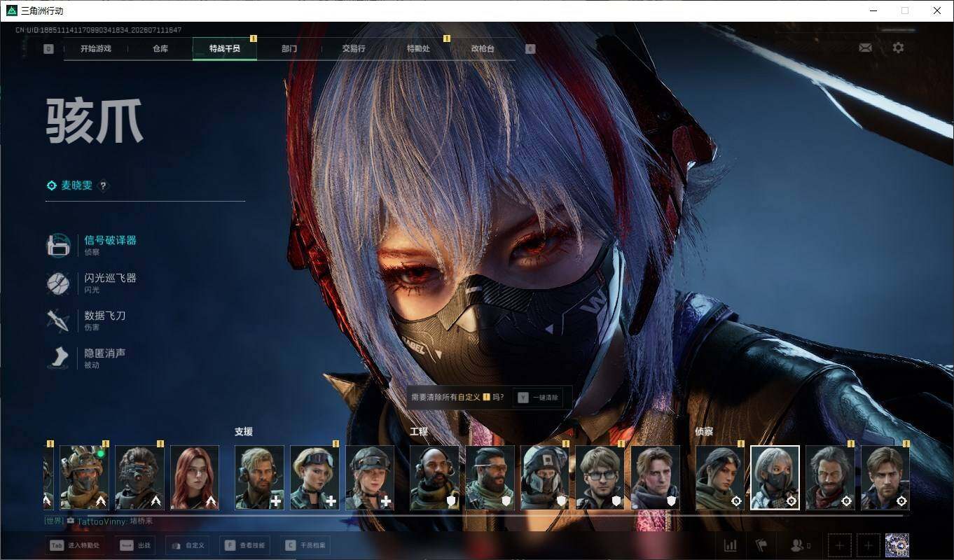Click the first empty squad plus slot
This screenshot has width=954, height=560.
tap(840, 545)
